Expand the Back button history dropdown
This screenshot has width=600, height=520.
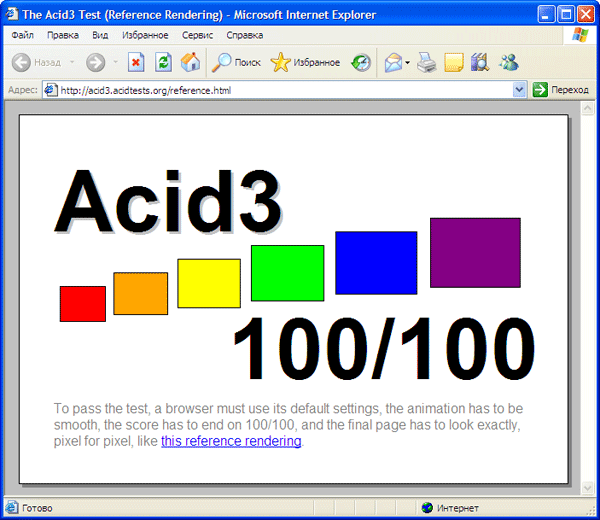point(72,62)
